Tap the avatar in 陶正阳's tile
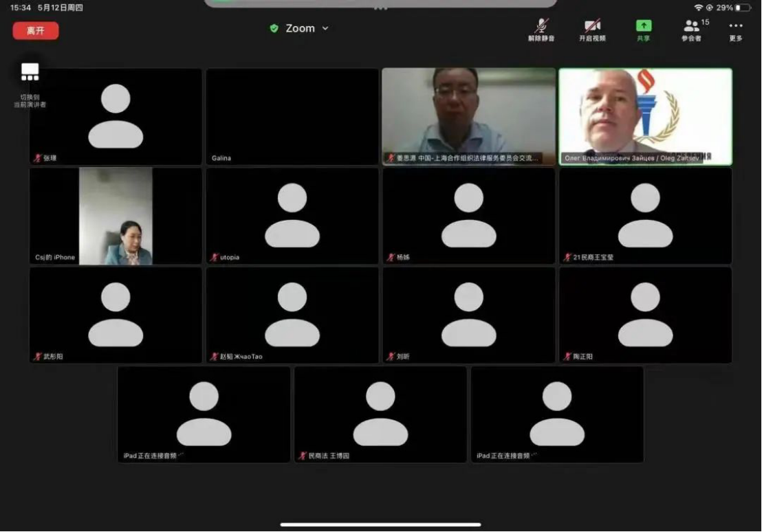 coord(645,315)
